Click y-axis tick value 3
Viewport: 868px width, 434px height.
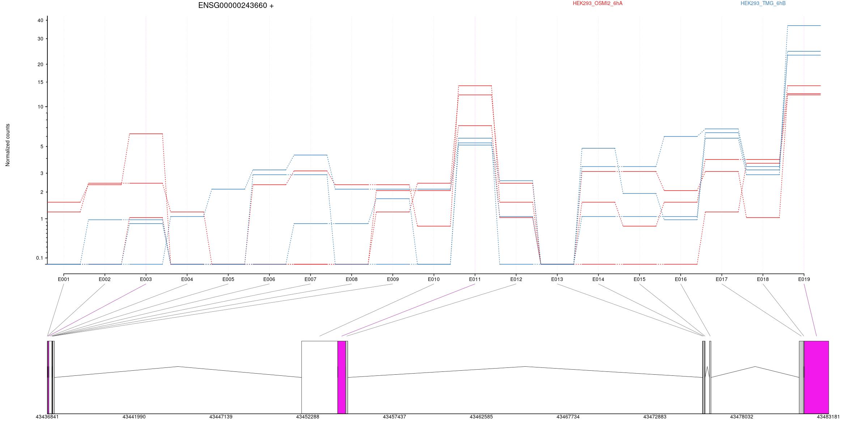point(42,173)
